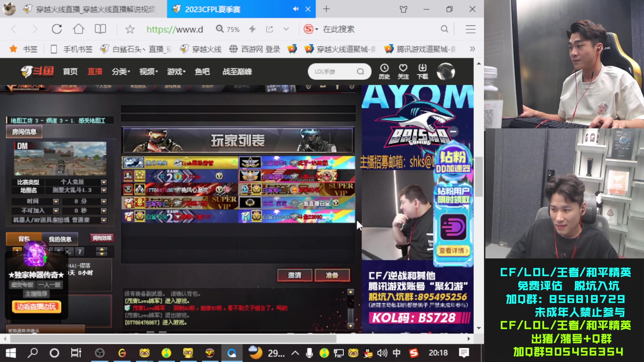Select 直播 in the Douyu navigation menu
644x362 pixels.
(95, 71)
